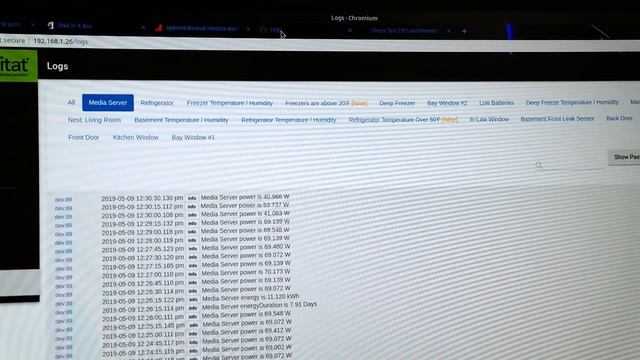Select text 'Media Server power is 40.966 W'
The height and width of the screenshot is (360, 640).
coord(245,197)
